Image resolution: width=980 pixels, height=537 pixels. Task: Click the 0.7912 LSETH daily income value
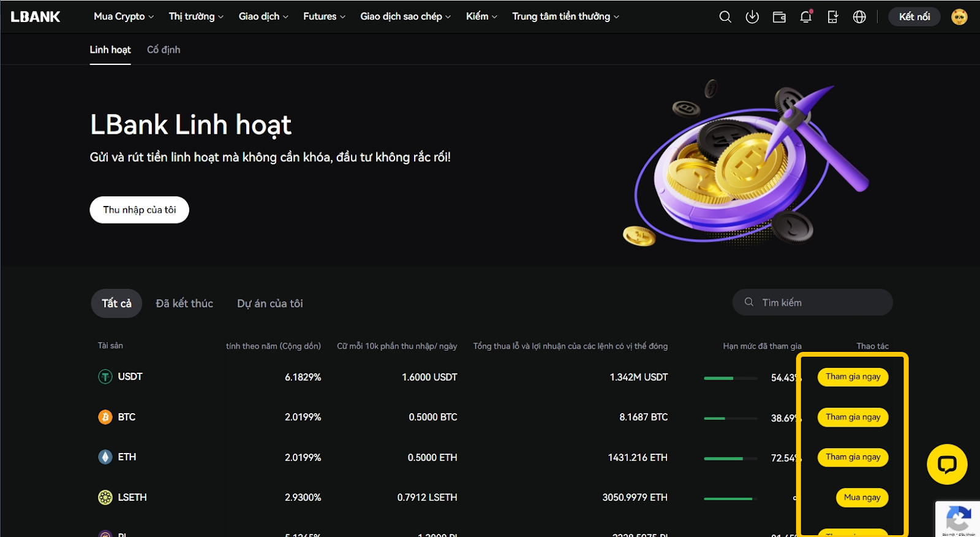point(427,497)
